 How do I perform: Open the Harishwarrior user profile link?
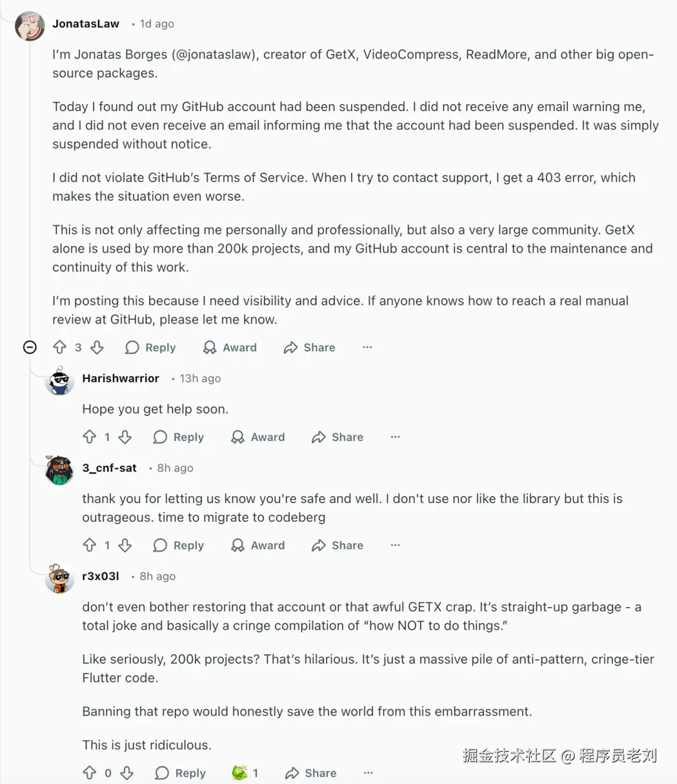(120, 378)
